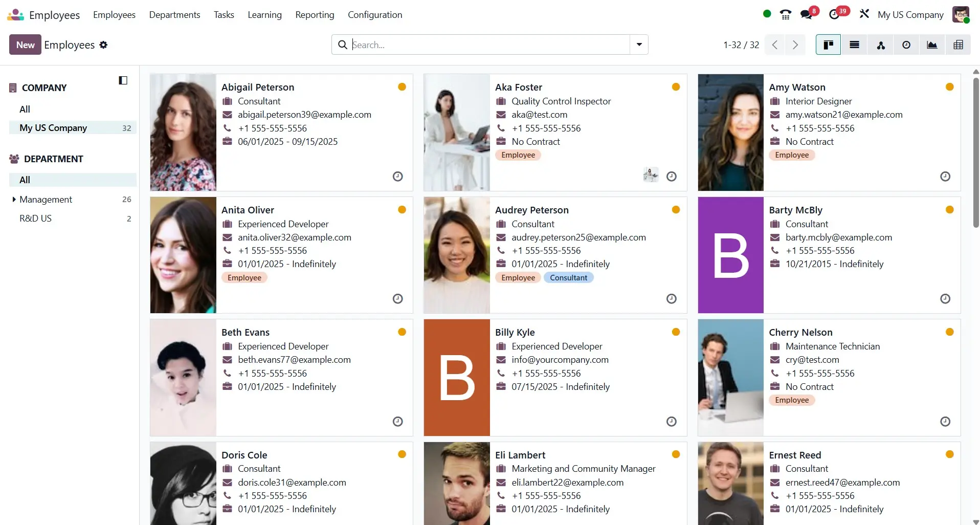Open Barty McBly's purple avatar thumbnail

click(x=730, y=255)
